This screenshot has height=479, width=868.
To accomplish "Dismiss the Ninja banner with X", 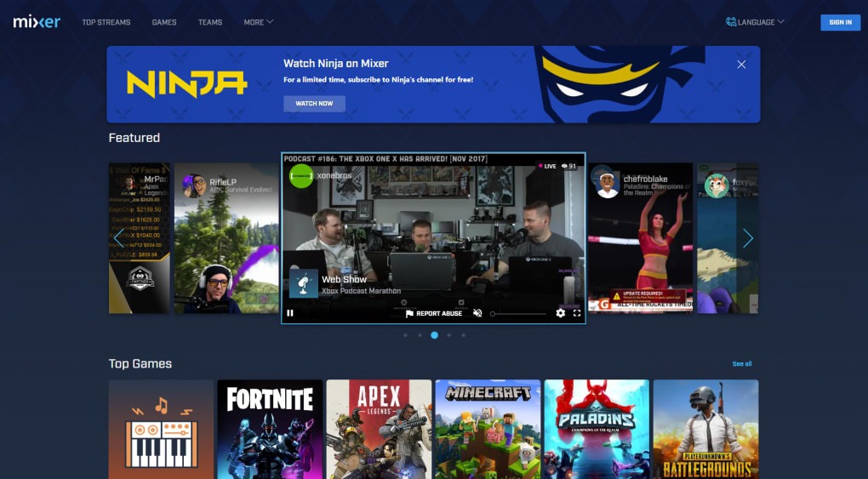I will [x=741, y=65].
